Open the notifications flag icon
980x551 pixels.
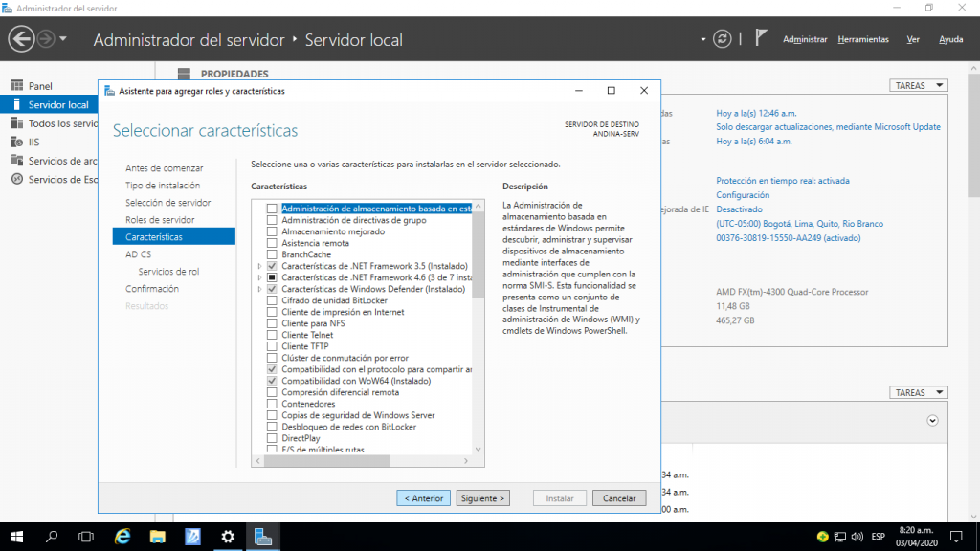coord(760,38)
